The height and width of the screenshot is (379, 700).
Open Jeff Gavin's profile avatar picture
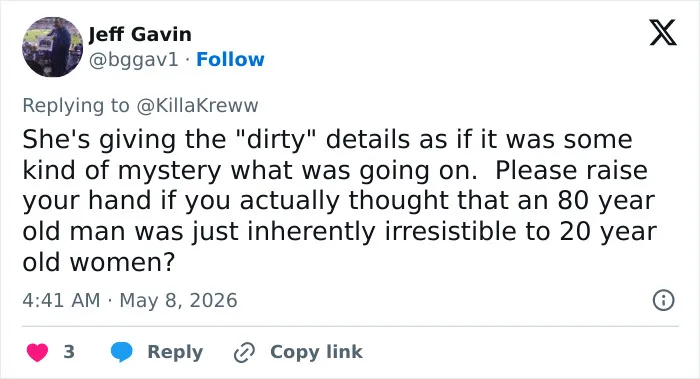coord(52,47)
